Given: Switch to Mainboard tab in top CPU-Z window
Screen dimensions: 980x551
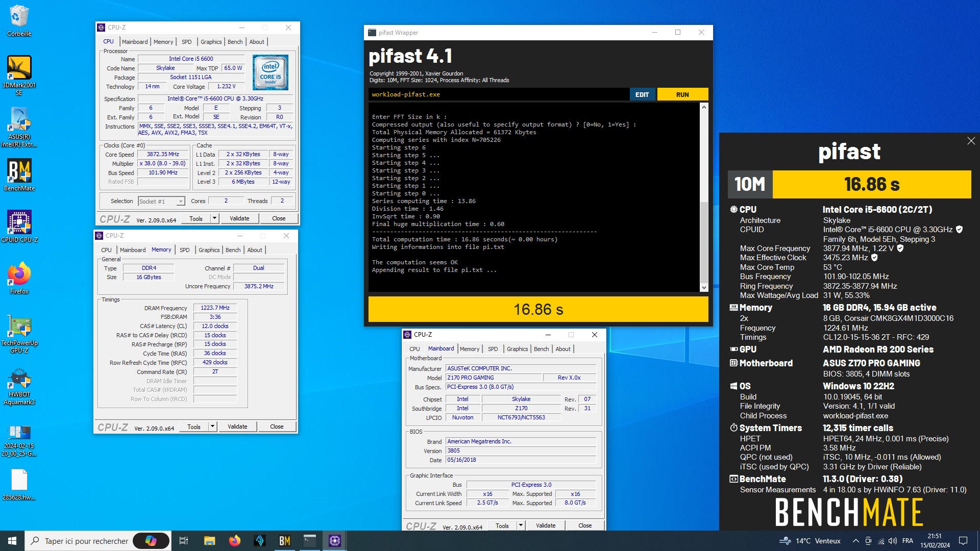Looking at the screenshot, I should [x=135, y=42].
